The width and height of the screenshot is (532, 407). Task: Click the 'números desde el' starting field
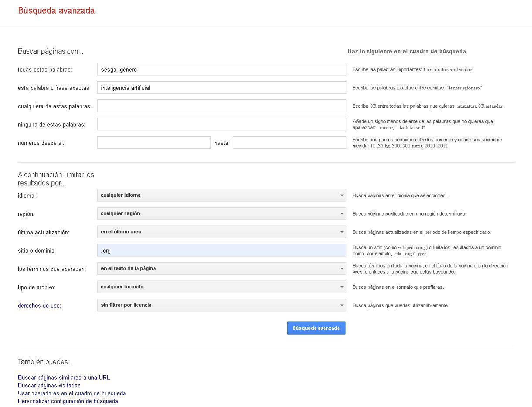[x=154, y=143]
